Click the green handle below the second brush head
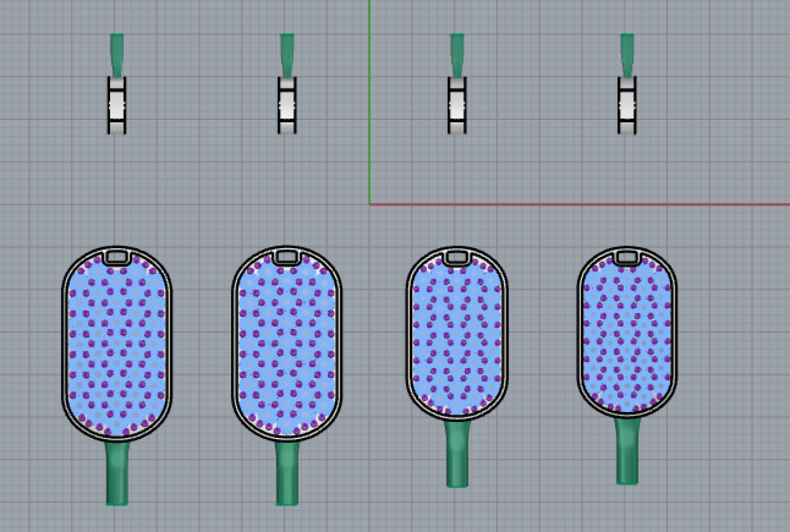Screen dimensions: 790x532 click(x=287, y=473)
